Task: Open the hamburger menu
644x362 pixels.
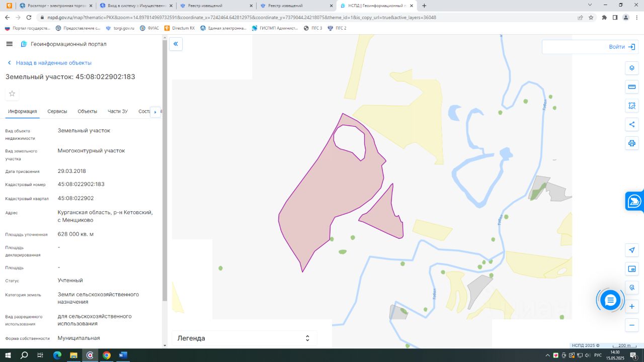Action: tap(9, 44)
